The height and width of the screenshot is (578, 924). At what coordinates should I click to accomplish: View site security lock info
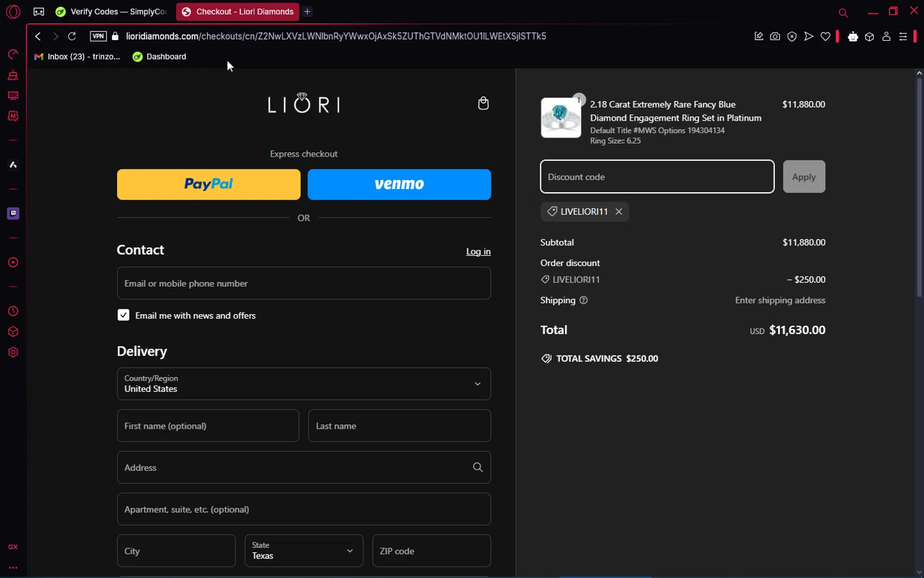[115, 36]
